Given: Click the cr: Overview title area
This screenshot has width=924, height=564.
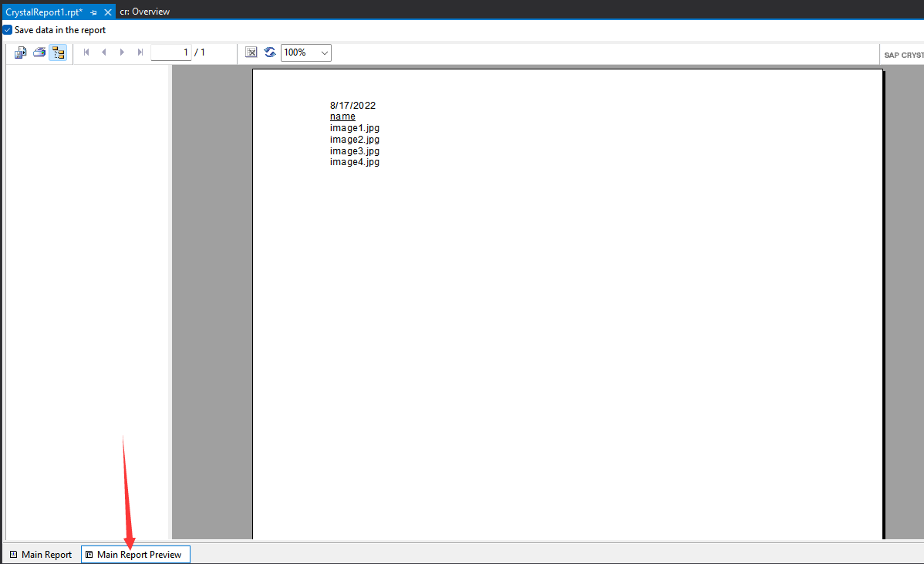Looking at the screenshot, I should point(143,11).
